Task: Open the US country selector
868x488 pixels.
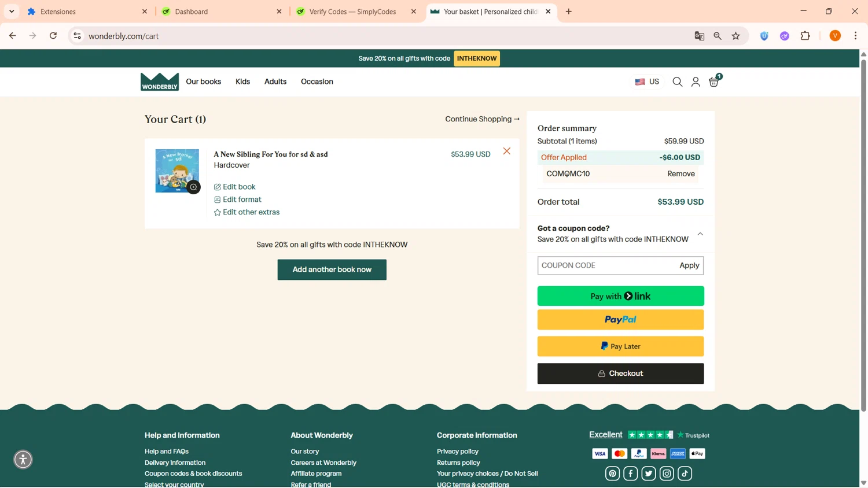Action: pyautogui.click(x=647, y=82)
